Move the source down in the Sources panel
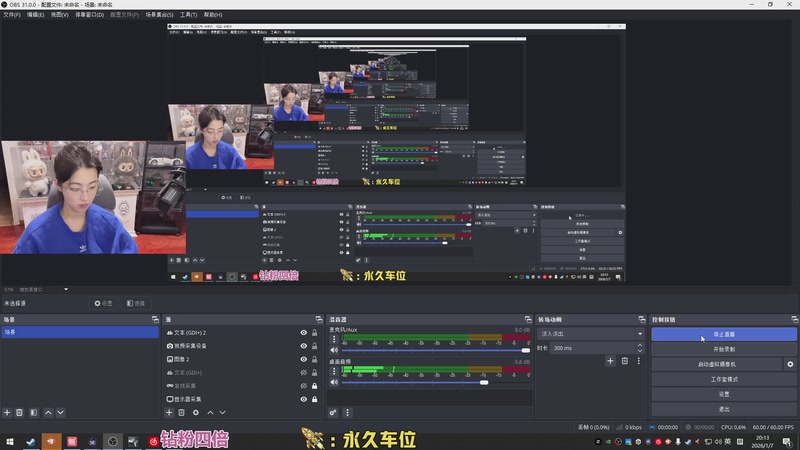This screenshot has width=800, height=450. click(222, 412)
